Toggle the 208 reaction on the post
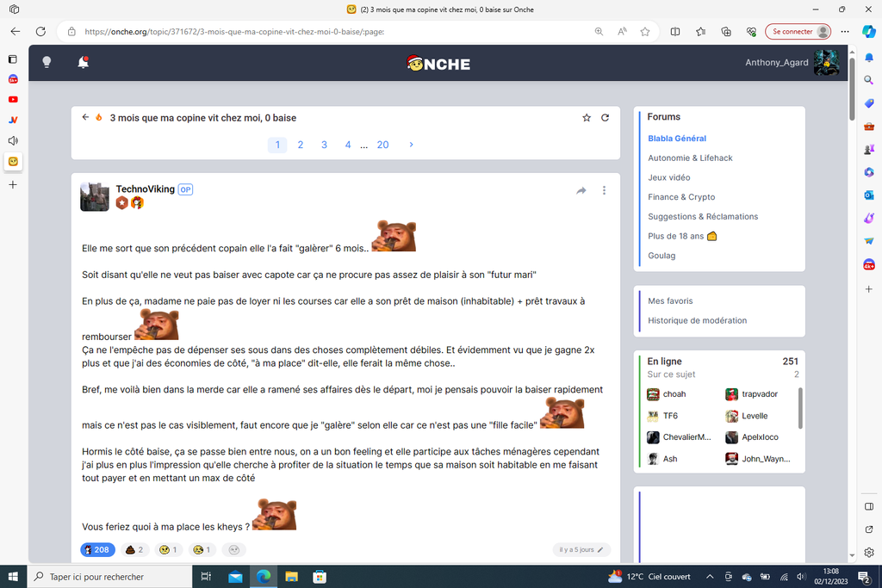 pos(97,549)
